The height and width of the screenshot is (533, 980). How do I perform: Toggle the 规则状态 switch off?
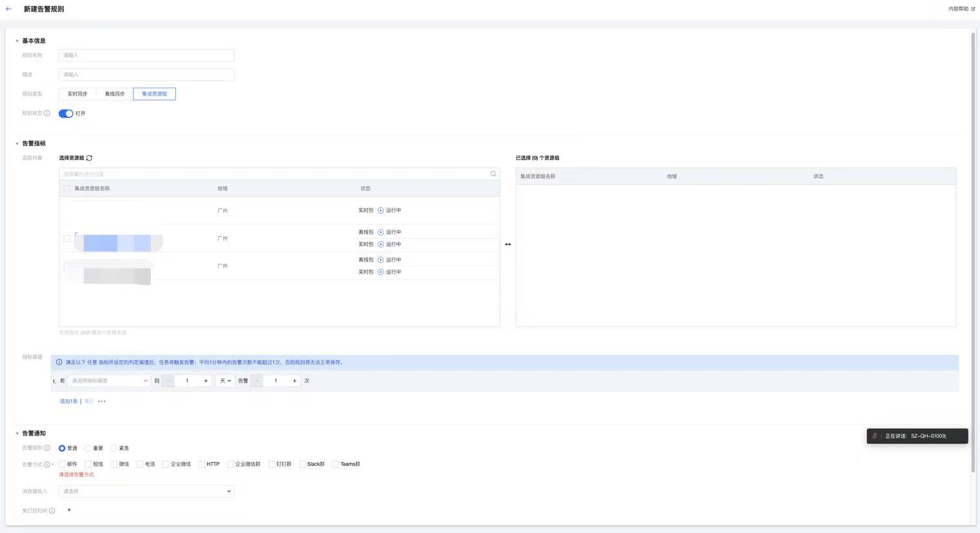tap(66, 114)
